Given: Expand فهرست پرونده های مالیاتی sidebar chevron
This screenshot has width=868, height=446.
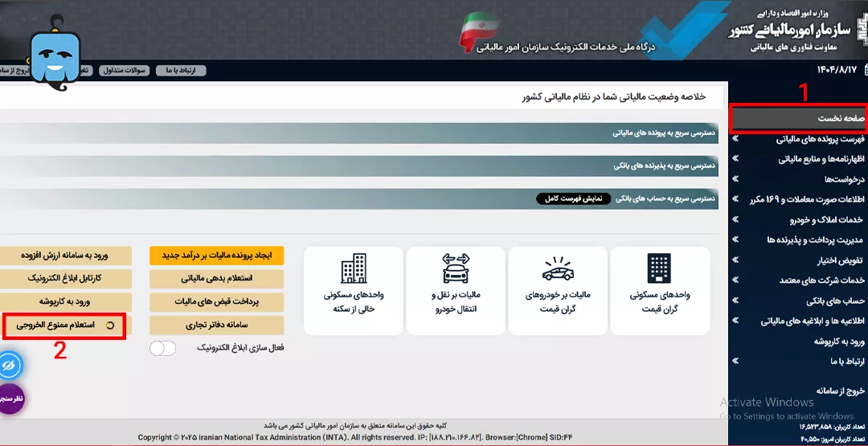Looking at the screenshot, I should (x=735, y=139).
